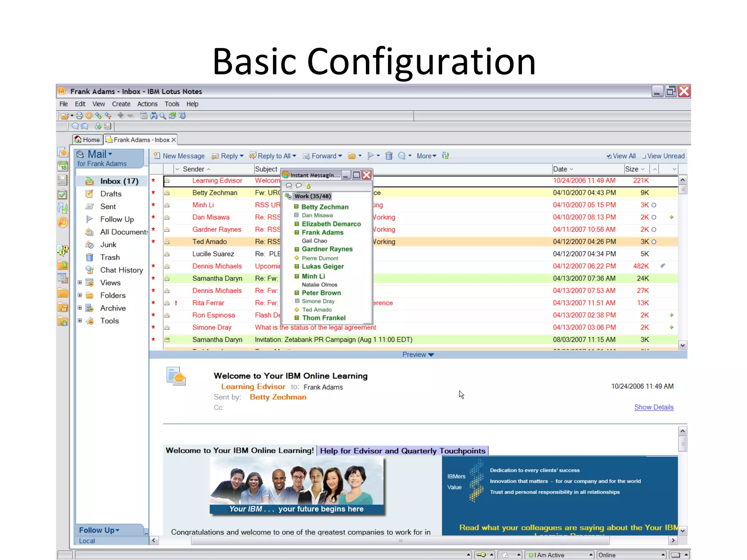Image resolution: width=747 pixels, height=560 pixels.
Task: Click the Show Details link
Action: point(654,407)
